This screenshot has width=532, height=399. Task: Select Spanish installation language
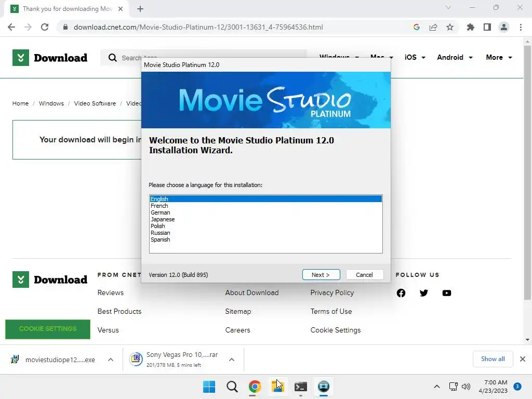[x=265, y=240]
